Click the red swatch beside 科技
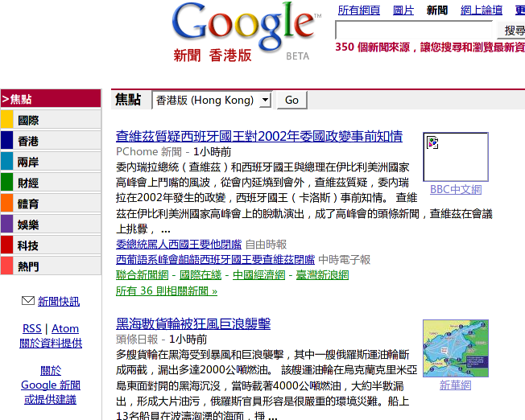Viewport: 525px width, 420px height. tap(6, 245)
